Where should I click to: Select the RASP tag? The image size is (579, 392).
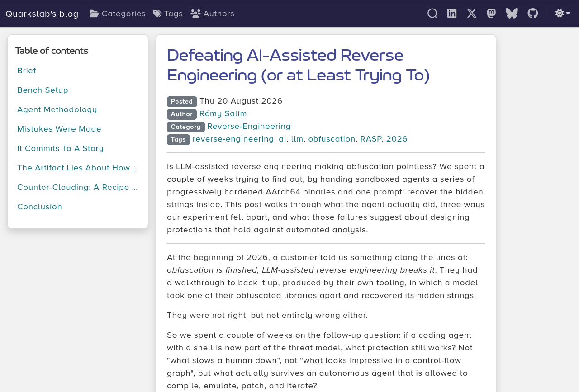[371, 139]
